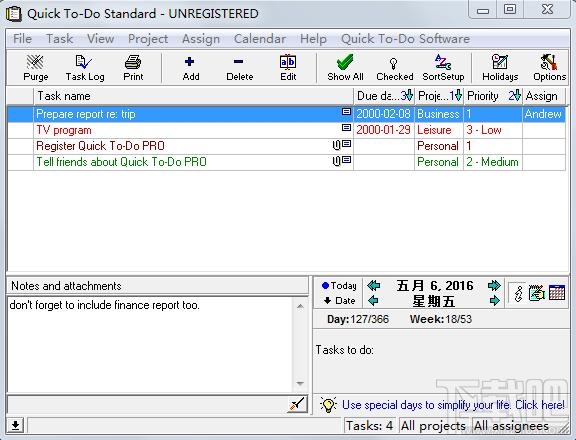Click the note icon on Prepare report row
The height and width of the screenshot is (440, 576).
click(346, 111)
